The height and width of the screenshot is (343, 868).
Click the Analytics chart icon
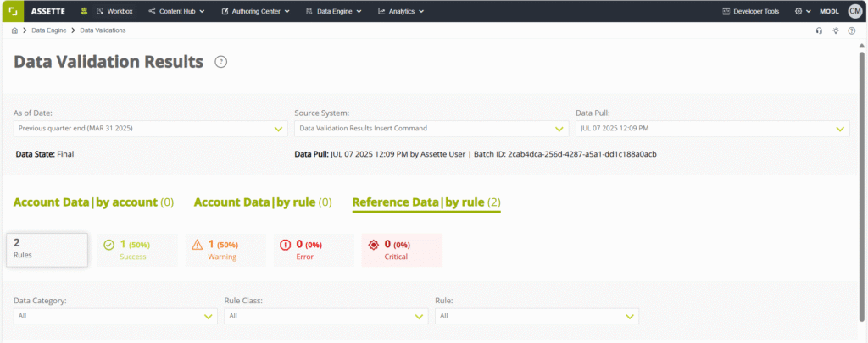coord(381,11)
